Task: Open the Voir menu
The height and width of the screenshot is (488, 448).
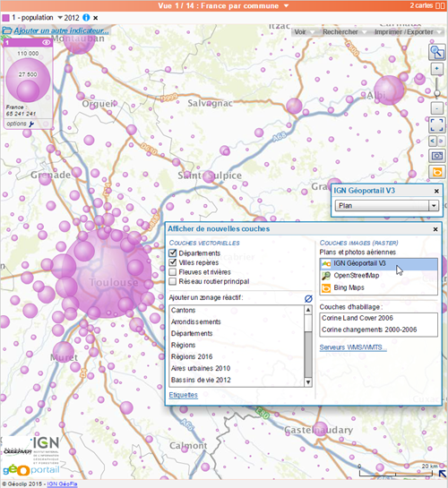Action: [x=304, y=31]
